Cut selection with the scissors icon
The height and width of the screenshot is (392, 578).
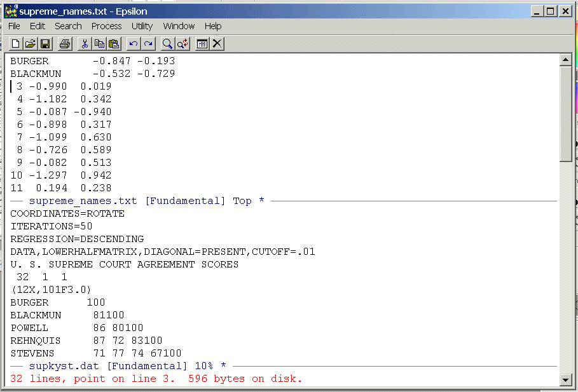point(84,44)
